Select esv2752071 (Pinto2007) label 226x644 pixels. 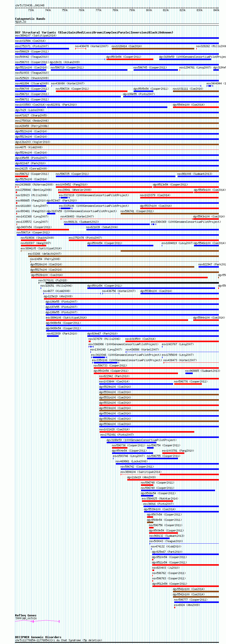click(32, 46)
